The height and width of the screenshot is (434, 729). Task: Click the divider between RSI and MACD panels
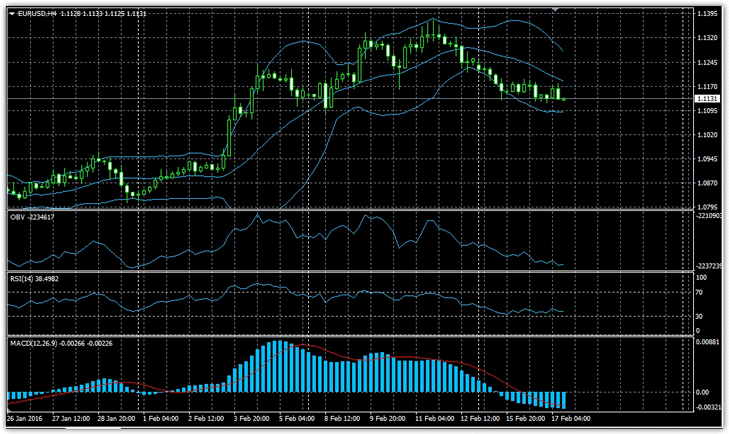point(350,335)
